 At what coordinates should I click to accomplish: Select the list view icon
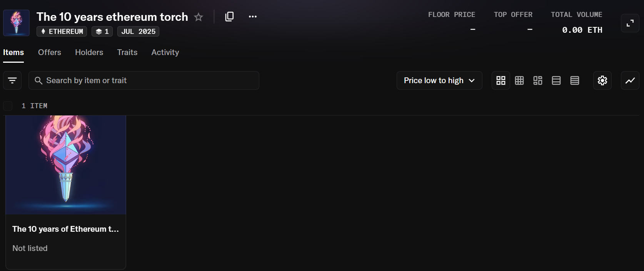coord(556,80)
